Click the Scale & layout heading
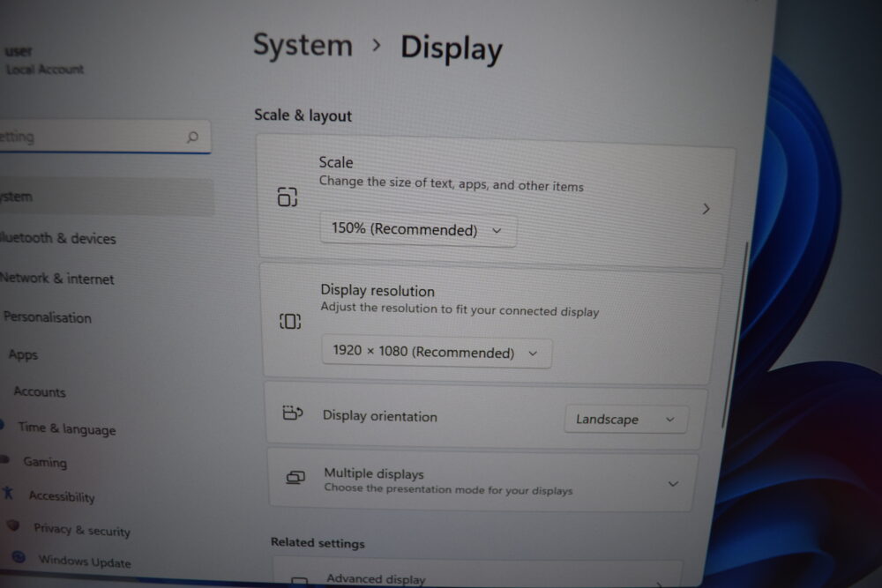 pos(303,115)
